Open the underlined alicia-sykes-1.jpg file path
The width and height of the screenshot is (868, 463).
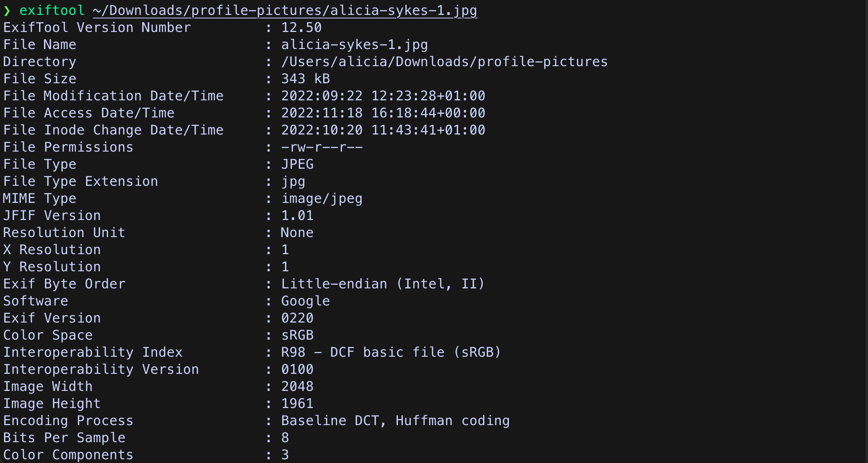285,11
